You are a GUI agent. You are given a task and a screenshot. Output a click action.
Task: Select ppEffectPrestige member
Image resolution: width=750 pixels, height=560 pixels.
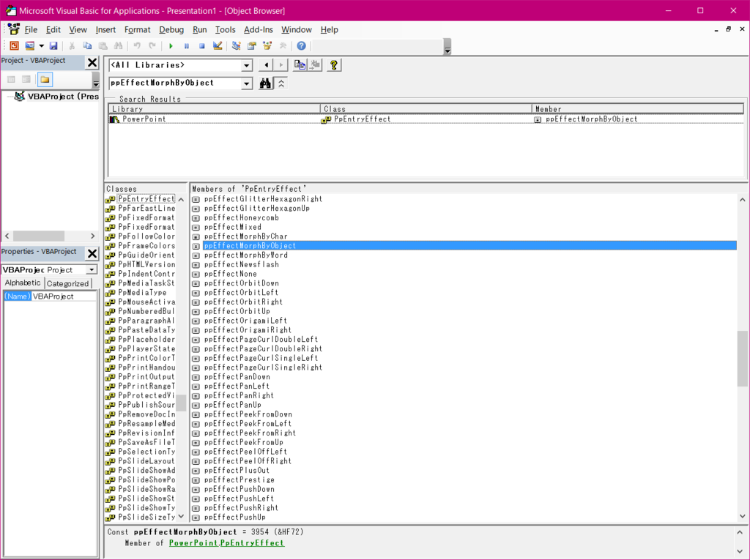point(240,479)
